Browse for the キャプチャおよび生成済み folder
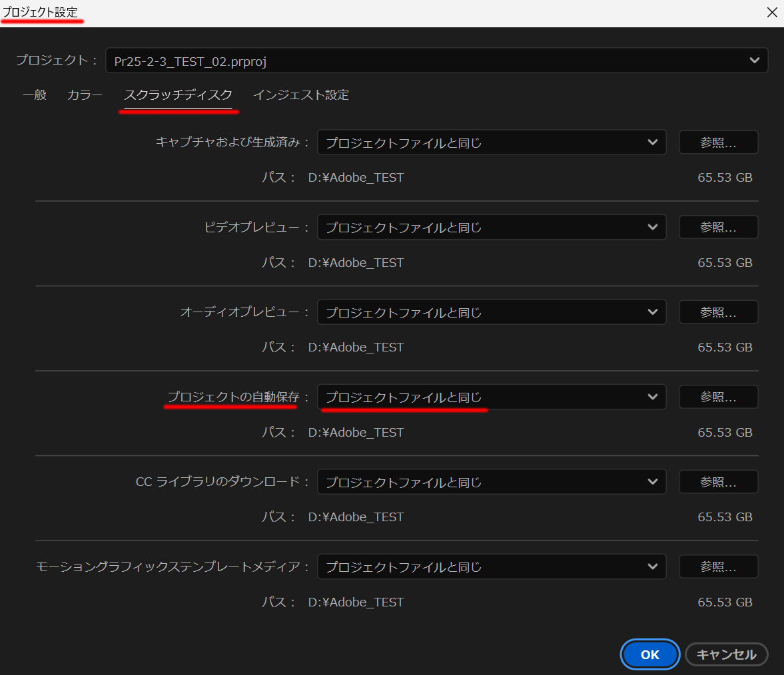Image resolution: width=784 pixels, height=675 pixels. point(718,142)
